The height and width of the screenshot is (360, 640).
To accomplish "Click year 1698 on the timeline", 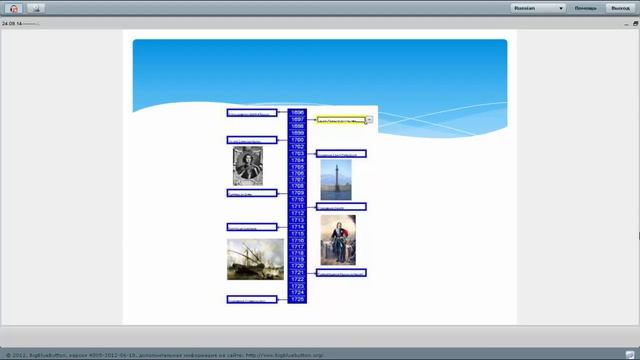I will coord(298,126).
